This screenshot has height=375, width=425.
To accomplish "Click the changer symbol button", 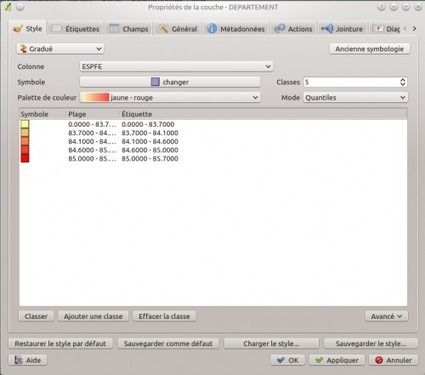I will (170, 82).
